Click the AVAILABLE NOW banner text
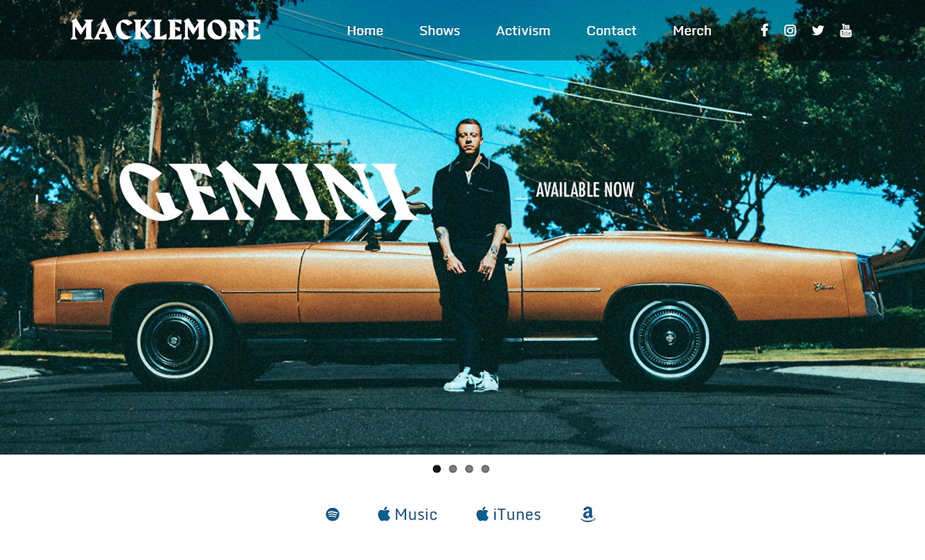The width and height of the screenshot is (925, 560). click(585, 190)
